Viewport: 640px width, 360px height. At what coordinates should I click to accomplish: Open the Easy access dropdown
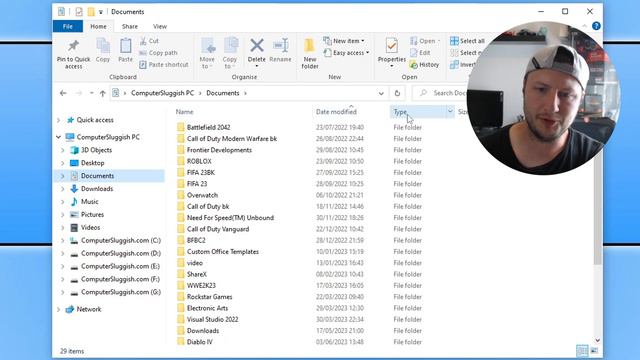pyautogui.click(x=346, y=53)
